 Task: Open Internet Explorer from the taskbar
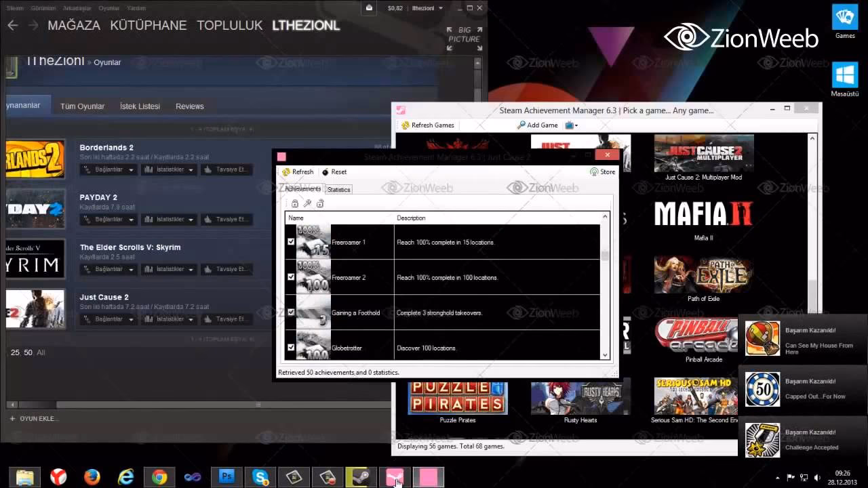click(126, 477)
